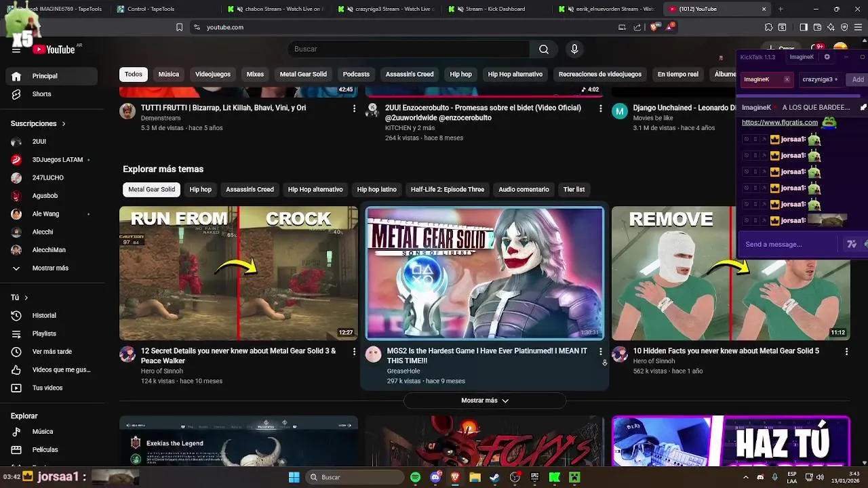Play 12 Secret Details thumbnail
The height and width of the screenshot is (488, 868).
click(x=239, y=273)
